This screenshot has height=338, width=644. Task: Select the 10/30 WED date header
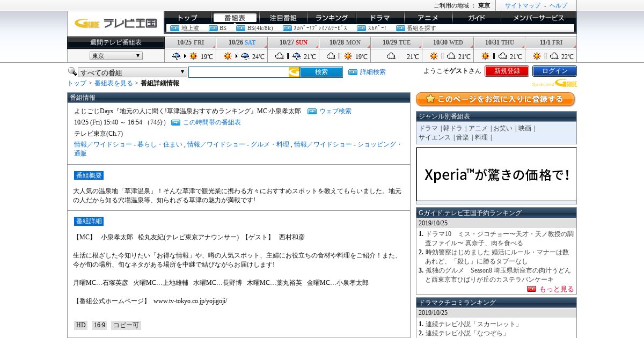[448, 42]
